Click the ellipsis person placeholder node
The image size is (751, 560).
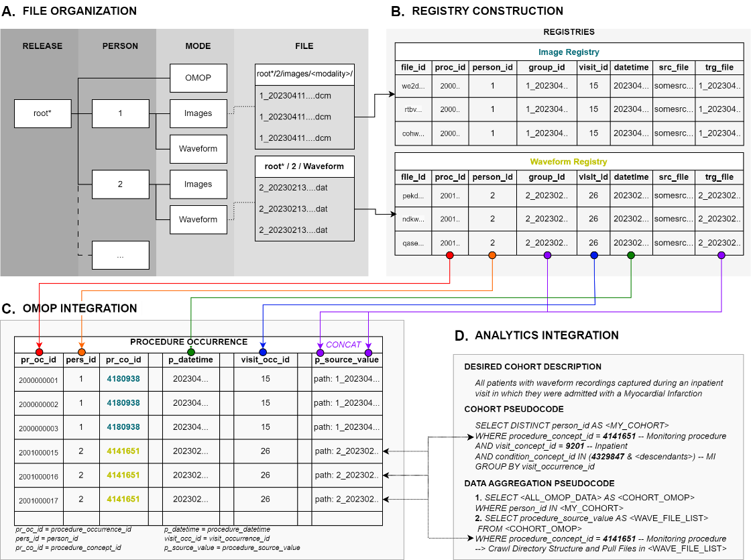point(121,255)
